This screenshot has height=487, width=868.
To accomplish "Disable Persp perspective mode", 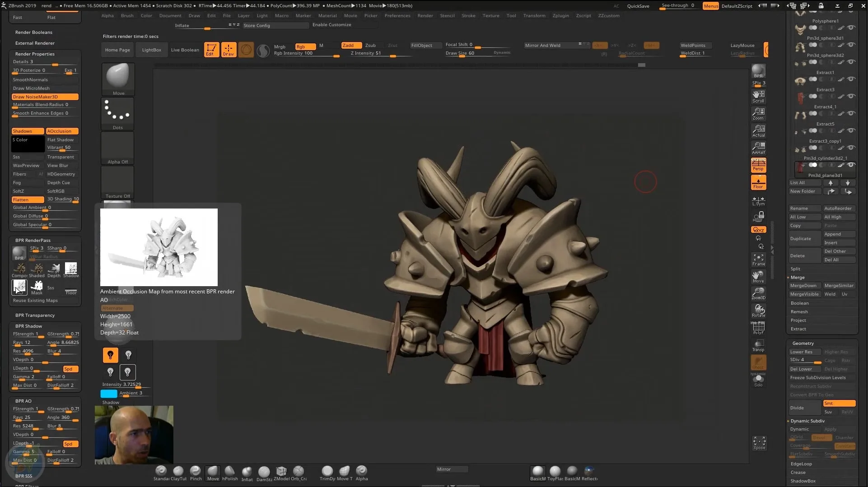I will (x=758, y=165).
